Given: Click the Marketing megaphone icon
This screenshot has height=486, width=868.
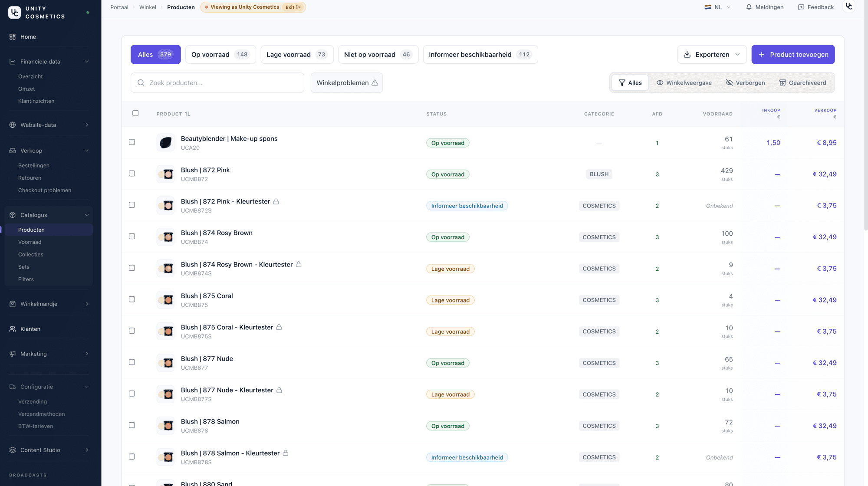Looking at the screenshot, I should coord(13,354).
